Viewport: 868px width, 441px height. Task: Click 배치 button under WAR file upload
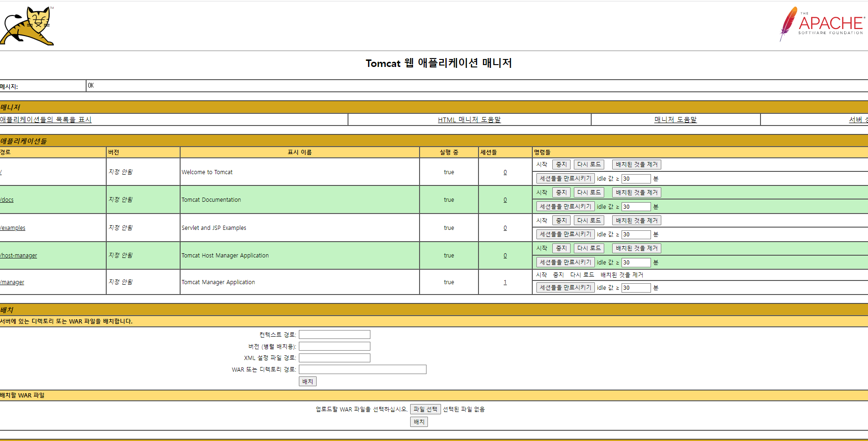pyautogui.click(x=419, y=422)
